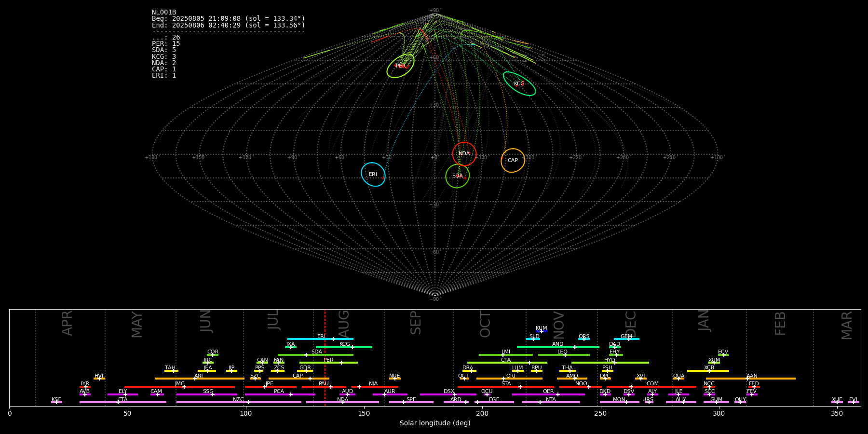Click the APR month label in the timeline
Viewport: 868px width, 434px height.
[67, 323]
